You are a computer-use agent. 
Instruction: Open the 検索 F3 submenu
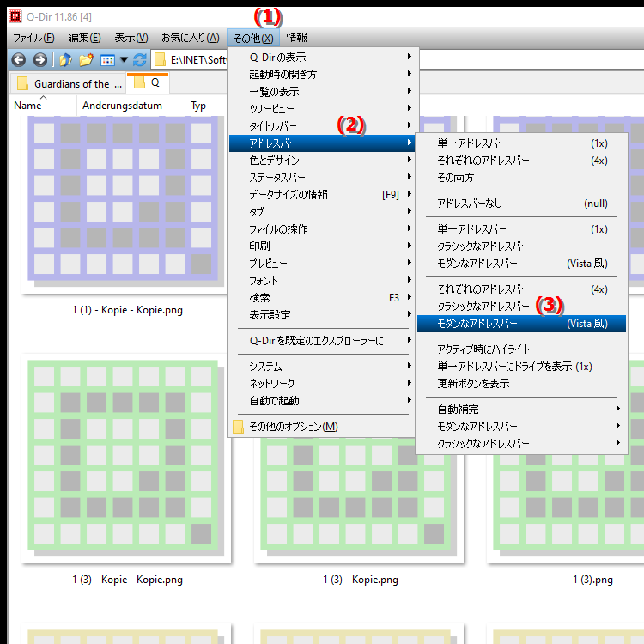(x=322, y=298)
